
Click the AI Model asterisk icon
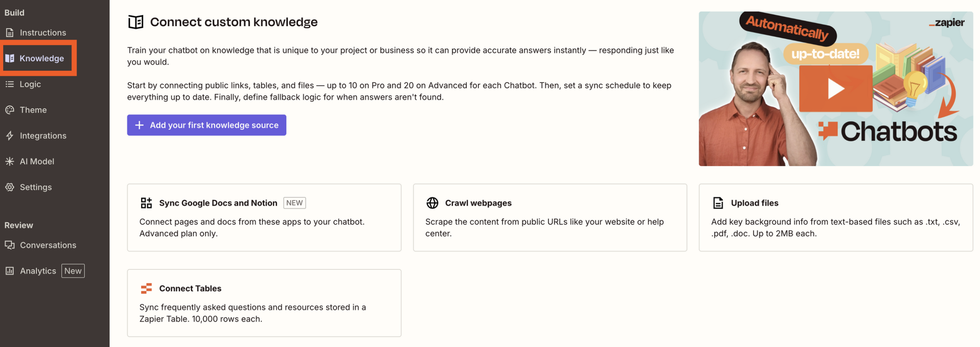click(10, 162)
